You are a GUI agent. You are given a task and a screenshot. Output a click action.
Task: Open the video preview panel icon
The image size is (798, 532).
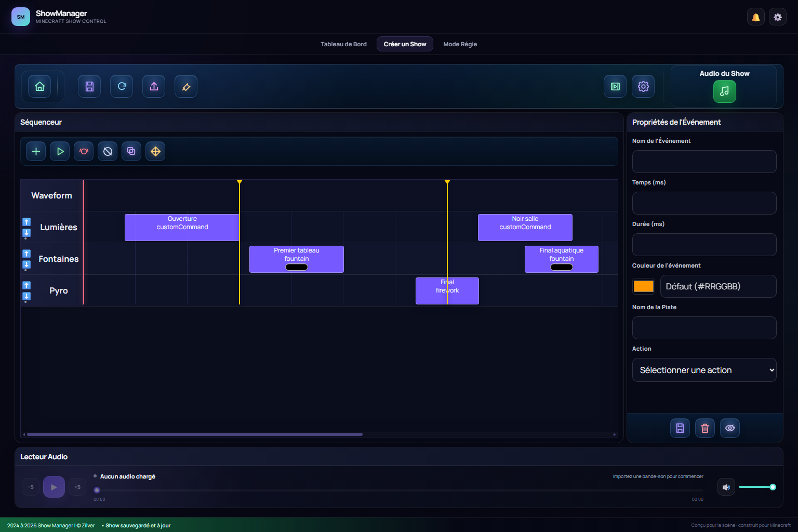click(x=615, y=86)
